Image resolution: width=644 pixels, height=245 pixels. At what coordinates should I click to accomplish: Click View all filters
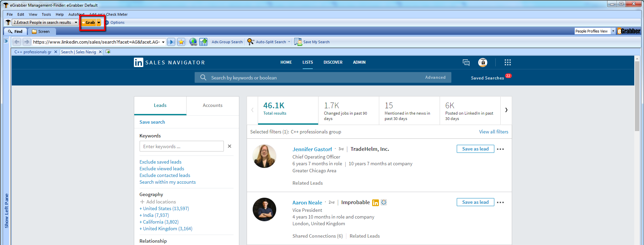[493, 132]
